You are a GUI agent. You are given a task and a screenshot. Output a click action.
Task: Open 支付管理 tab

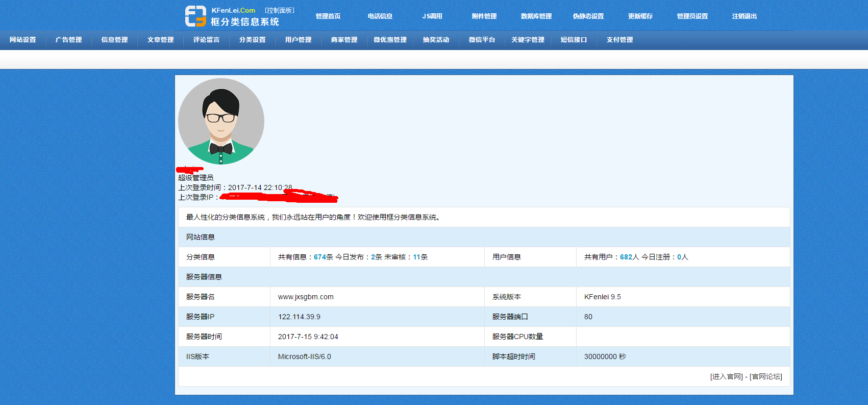pyautogui.click(x=620, y=40)
